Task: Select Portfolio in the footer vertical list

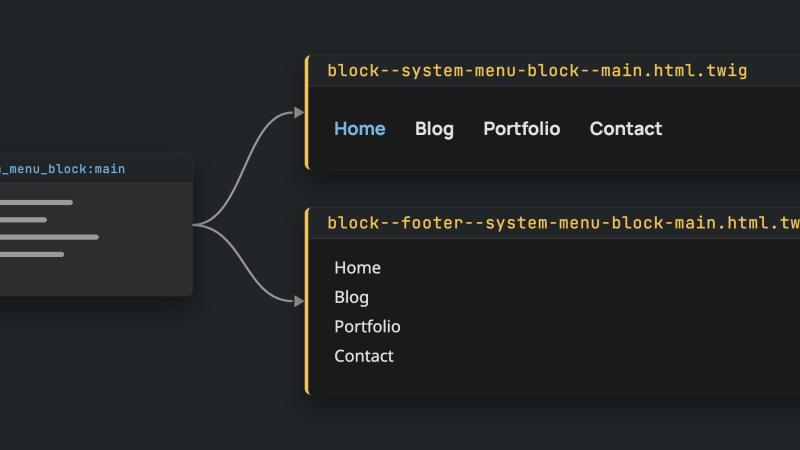Action: click(x=367, y=327)
